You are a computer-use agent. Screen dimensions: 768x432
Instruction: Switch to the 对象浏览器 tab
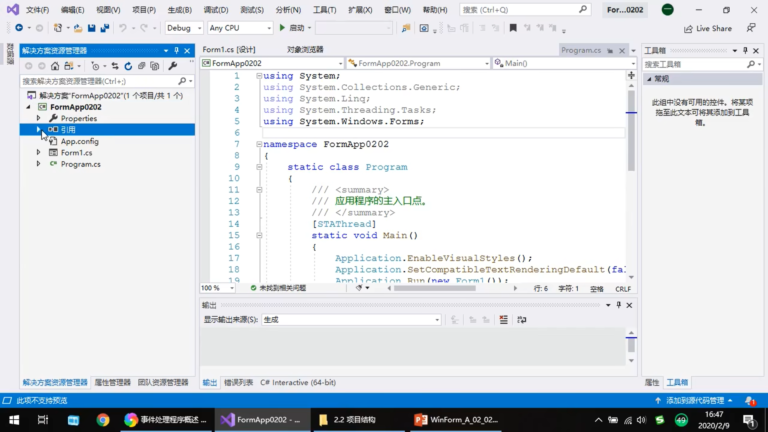(x=305, y=49)
